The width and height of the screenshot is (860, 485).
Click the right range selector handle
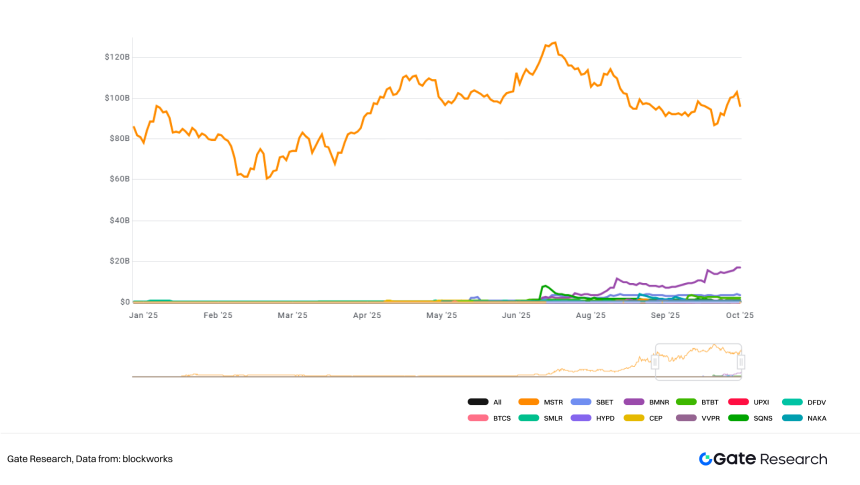741,362
